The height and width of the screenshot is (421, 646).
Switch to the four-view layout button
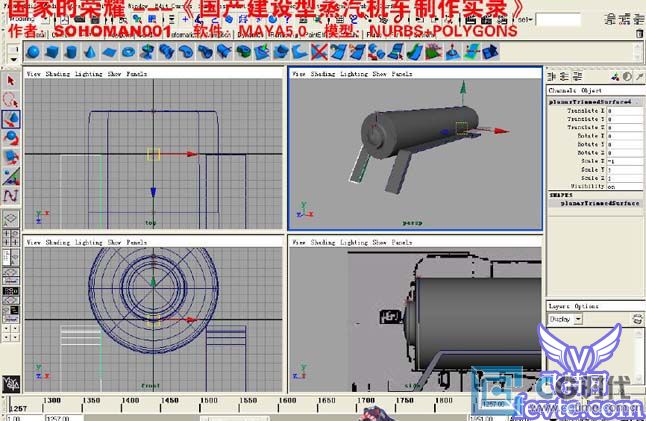click(11, 238)
